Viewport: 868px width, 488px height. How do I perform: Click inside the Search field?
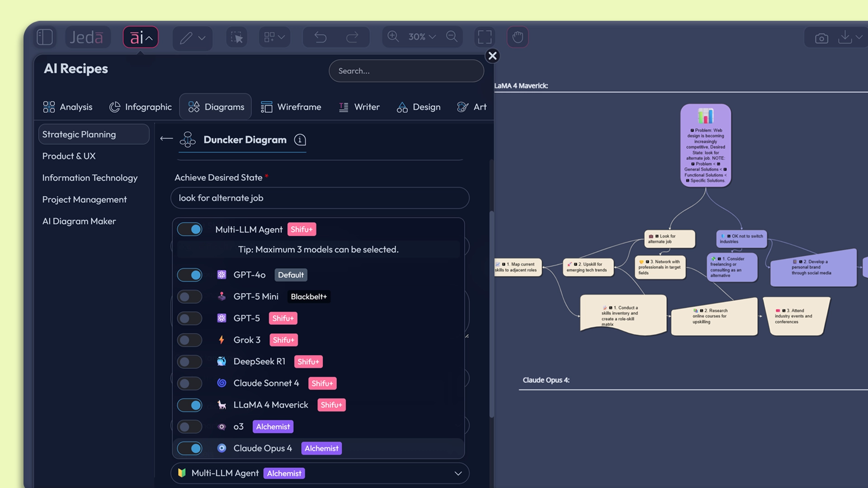(406, 71)
